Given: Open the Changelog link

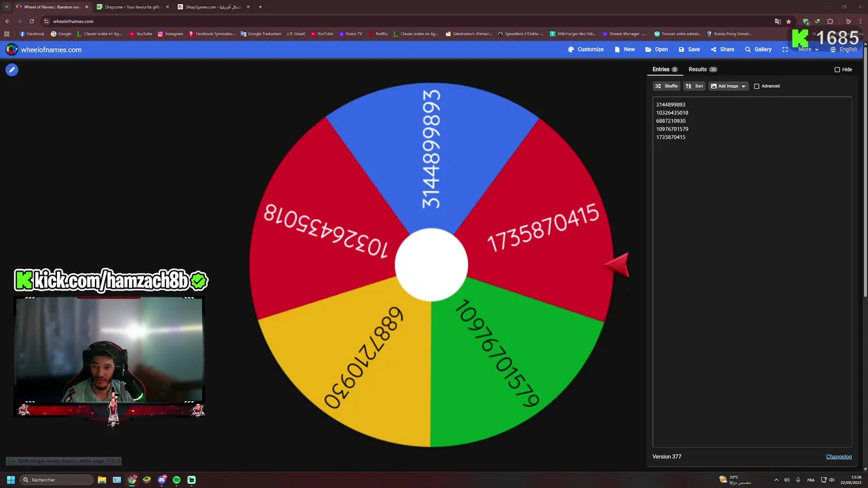Looking at the screenshot, I should click(x=839, y=457).
